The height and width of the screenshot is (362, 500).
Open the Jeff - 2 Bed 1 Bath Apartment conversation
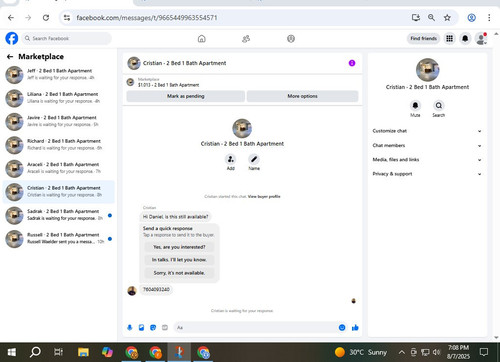[58, 75]
